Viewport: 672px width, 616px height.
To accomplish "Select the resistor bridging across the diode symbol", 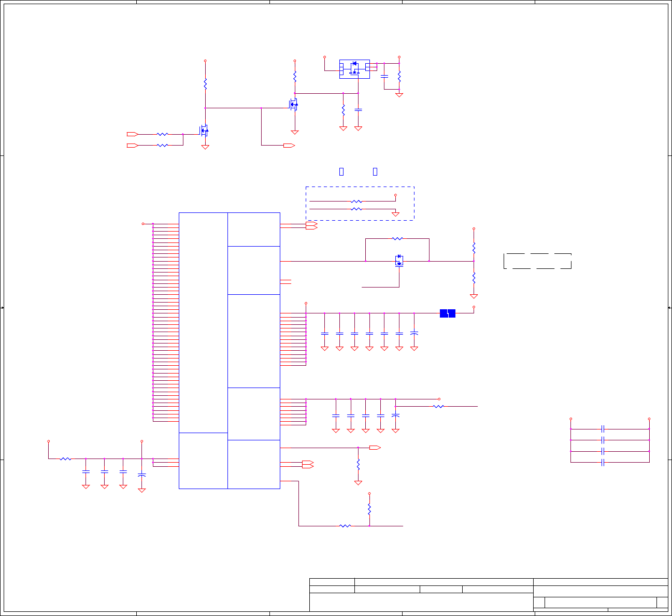I will pyautogui.click(x=397, y=239).
